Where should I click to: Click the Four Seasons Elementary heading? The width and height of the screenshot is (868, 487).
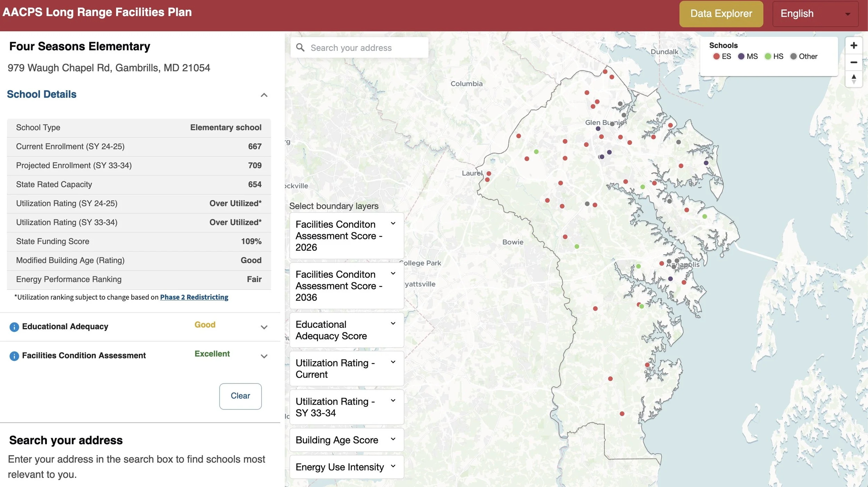pyautogui.click(x=80, y=46)
